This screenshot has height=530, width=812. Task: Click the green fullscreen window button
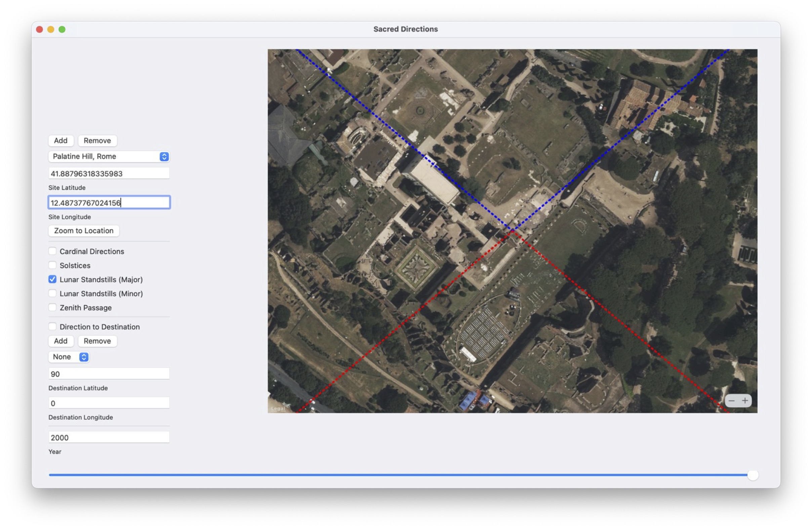coord(62,29)
